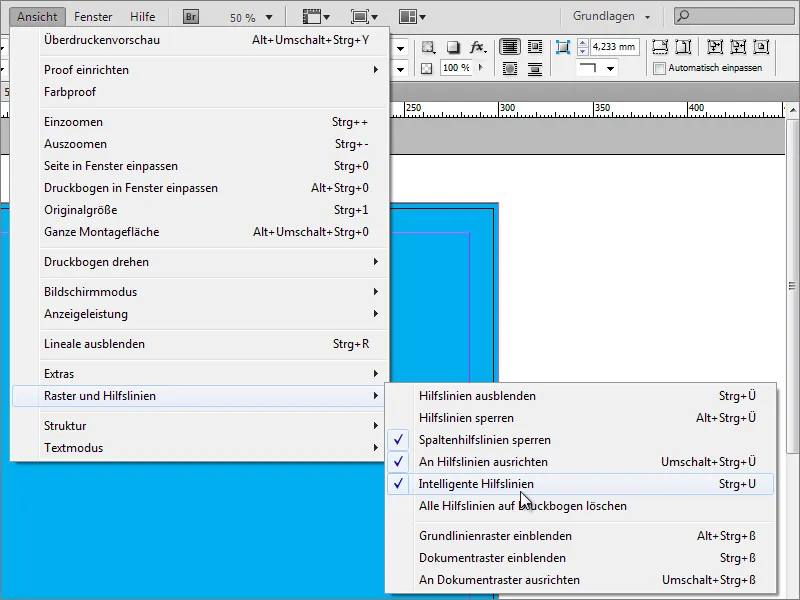Click the corner size blue frame icon
This screenshot has height=600, width=800.
point(563,47)
